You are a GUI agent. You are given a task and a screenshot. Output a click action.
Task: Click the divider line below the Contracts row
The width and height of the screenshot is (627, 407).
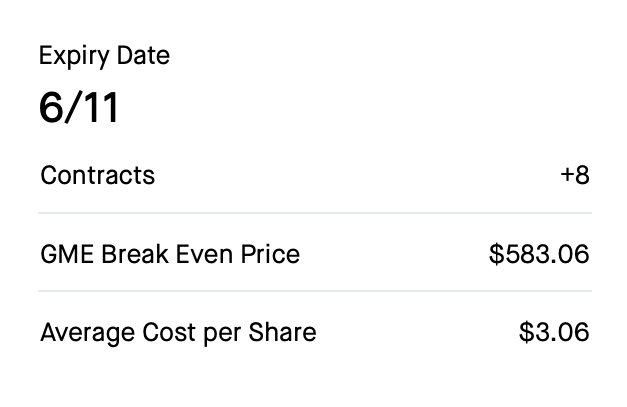tap(315, 213)
